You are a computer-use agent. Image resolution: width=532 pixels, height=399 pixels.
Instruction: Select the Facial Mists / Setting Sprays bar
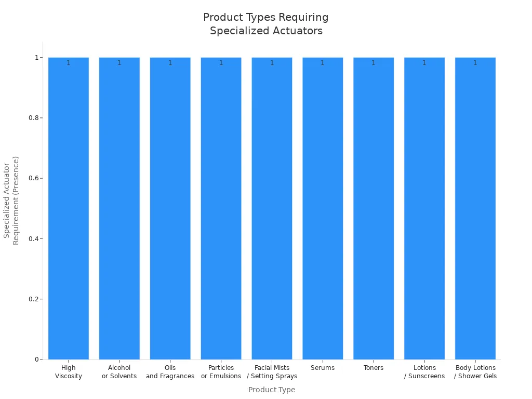pyautogui.click(x=272, y=208)
